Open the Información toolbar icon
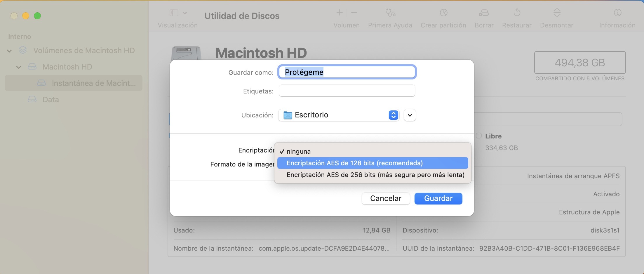644x274 pixels. coord(617,13)
